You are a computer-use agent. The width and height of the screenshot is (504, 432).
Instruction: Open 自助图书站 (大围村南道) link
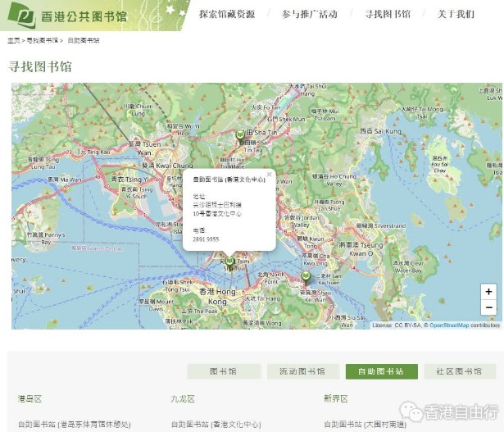point(366,425)
